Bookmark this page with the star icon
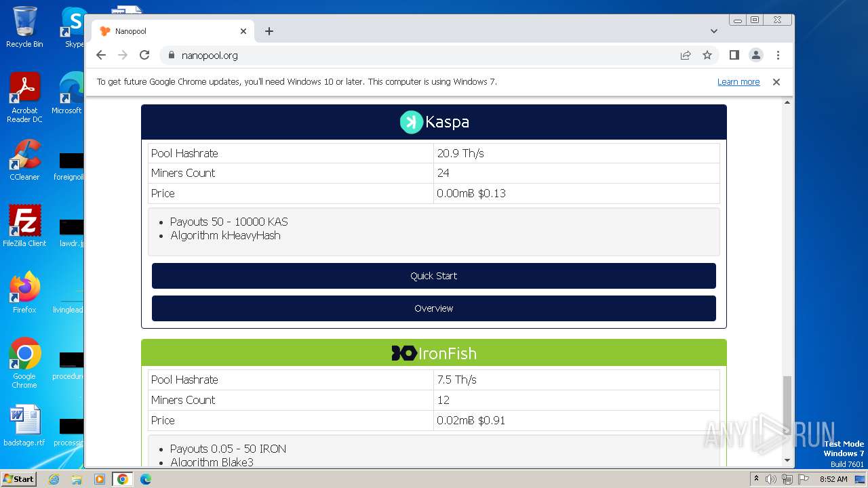This screenshot has width=868, height=488. pyautogui.click(x=707, y=56)
